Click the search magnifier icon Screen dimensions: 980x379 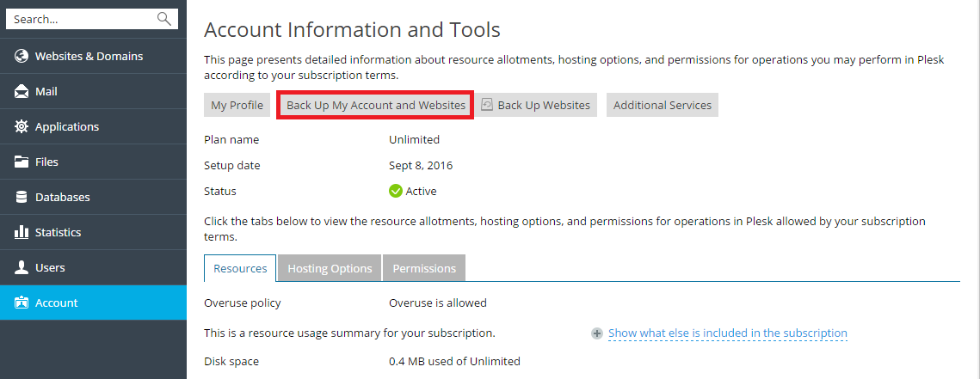point(164,19)
